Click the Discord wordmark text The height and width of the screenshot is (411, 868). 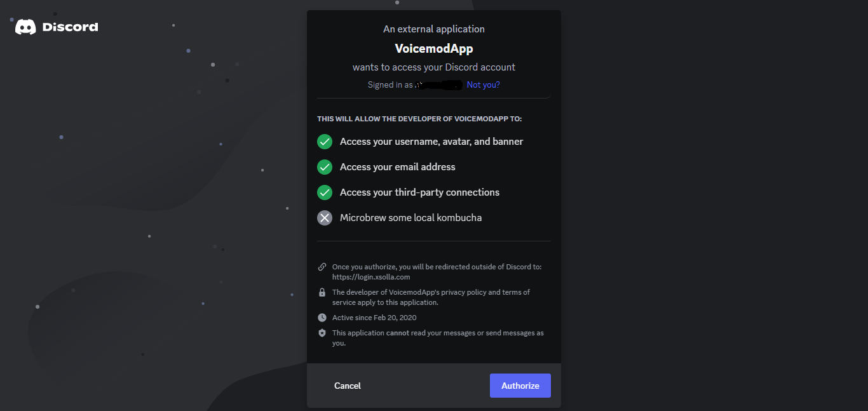pyautogui.click(x=70, y=27)
